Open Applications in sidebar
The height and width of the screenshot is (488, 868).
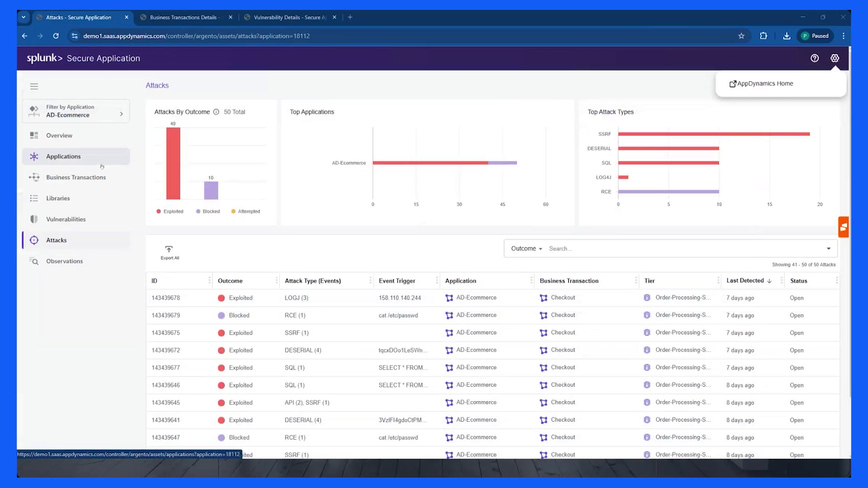(x=76, y=156)
